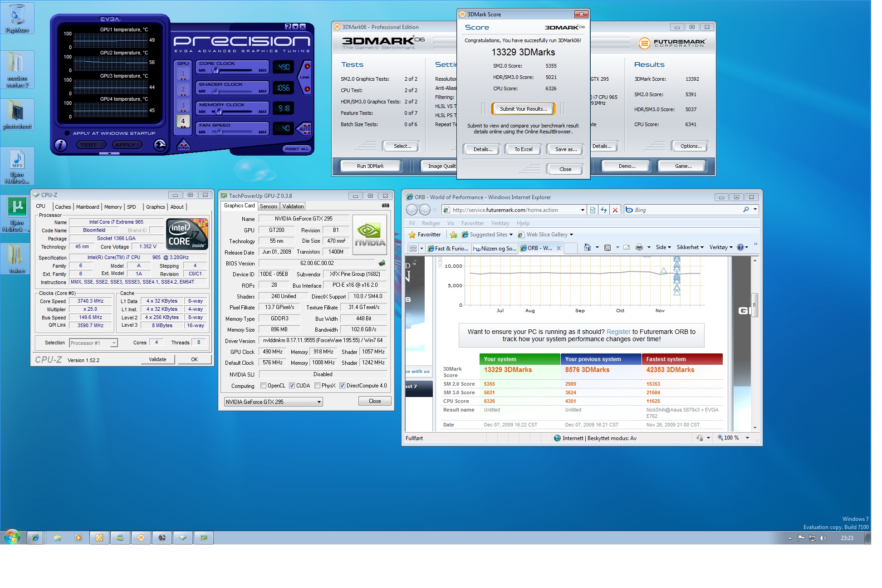This screenshot has width=882, height=588.
Task: Open Bing search provider dropdown arrow
Action: coord(755,210)
